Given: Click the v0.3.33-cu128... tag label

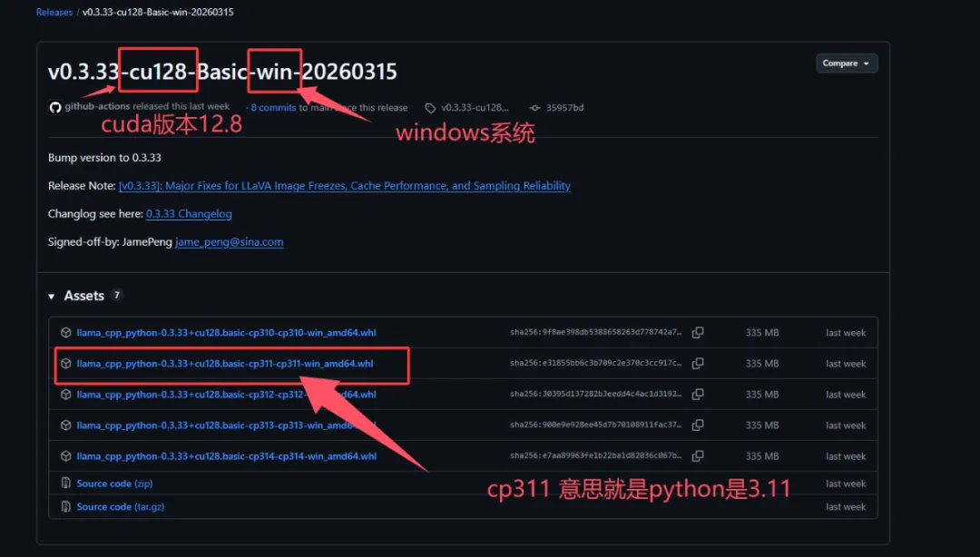Looking at the screenshot, I should click(x=475, y=108).
